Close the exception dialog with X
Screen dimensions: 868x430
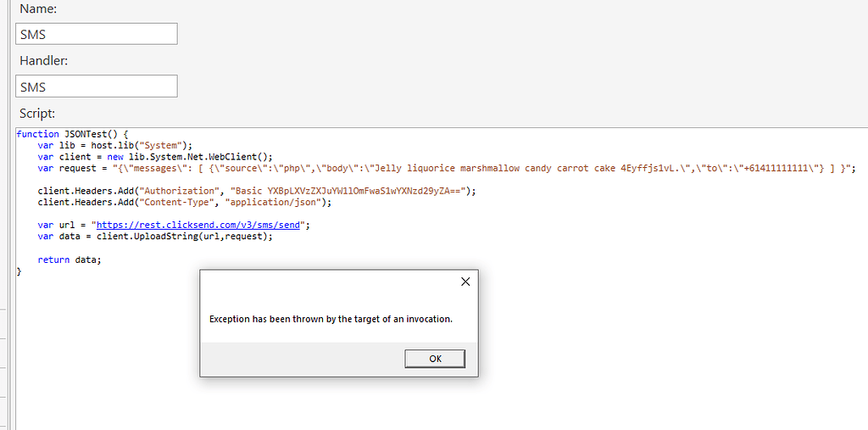tap(465, 282)
